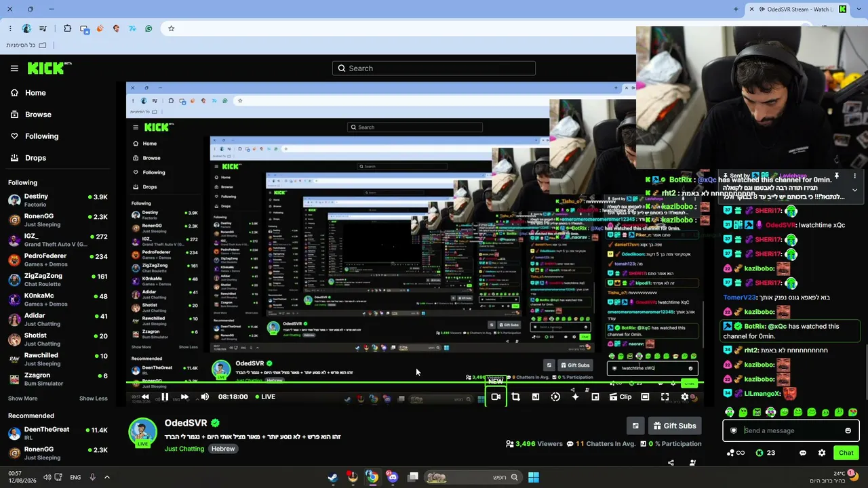
Task: Open the Windows Start menu
Action: pyautogui.click(x=534, y=477)
